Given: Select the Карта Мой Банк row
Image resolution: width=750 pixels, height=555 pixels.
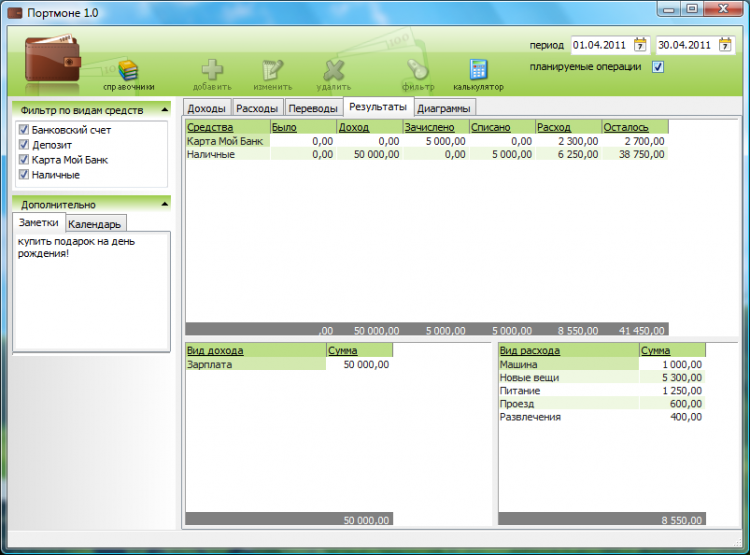Looking at the screenshot, I should click(427, 141).
